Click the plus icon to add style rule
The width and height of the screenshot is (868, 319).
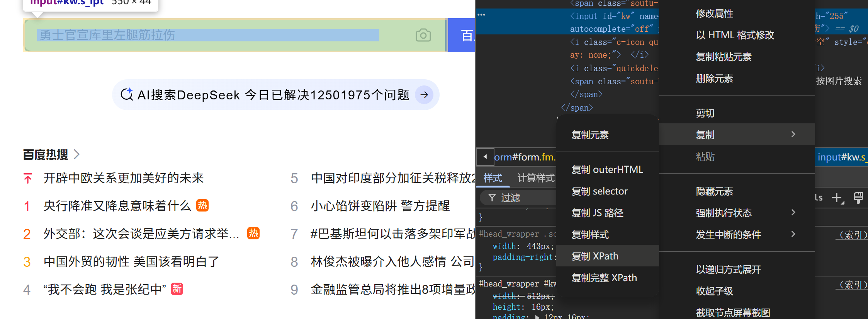click(x=837, y=198)
